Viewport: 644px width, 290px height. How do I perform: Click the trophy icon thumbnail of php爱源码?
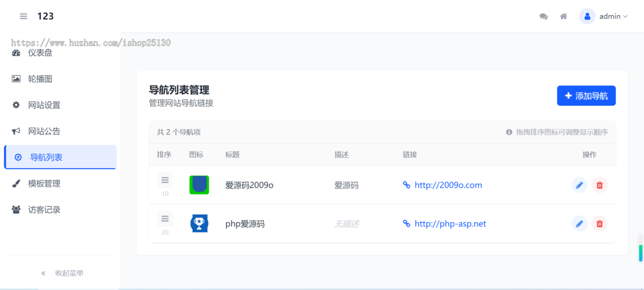(x=199, y=223)
